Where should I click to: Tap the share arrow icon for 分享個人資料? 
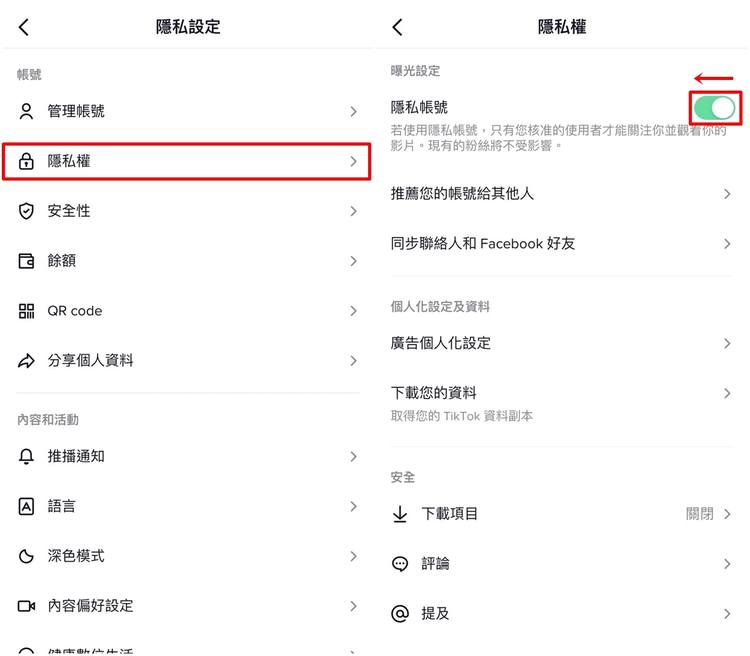pyautogui.click(x=27, y=361)
